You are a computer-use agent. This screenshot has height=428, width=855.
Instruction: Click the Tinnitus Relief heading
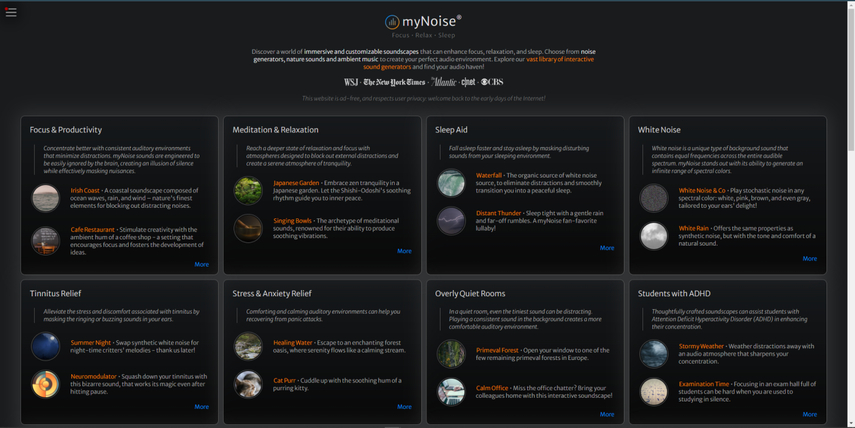[55, 293]
